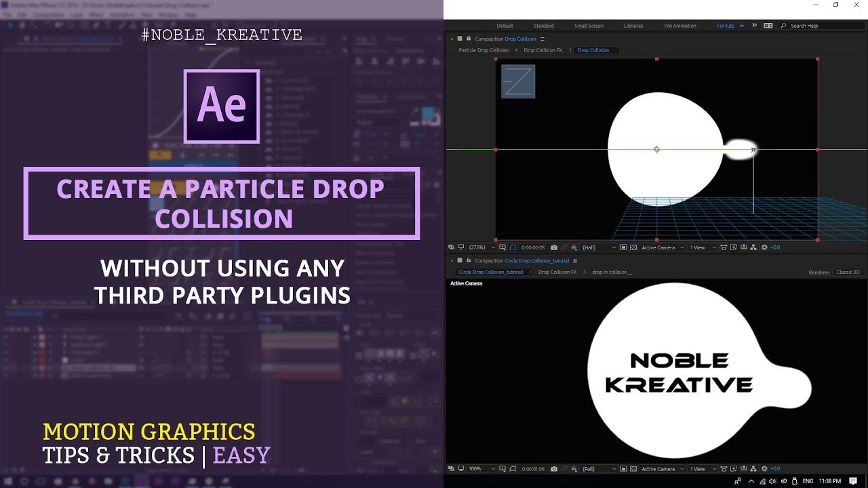The image size is (868, 488).
Task: Show overflow workspaces chevron
Action: pos(754,26)
